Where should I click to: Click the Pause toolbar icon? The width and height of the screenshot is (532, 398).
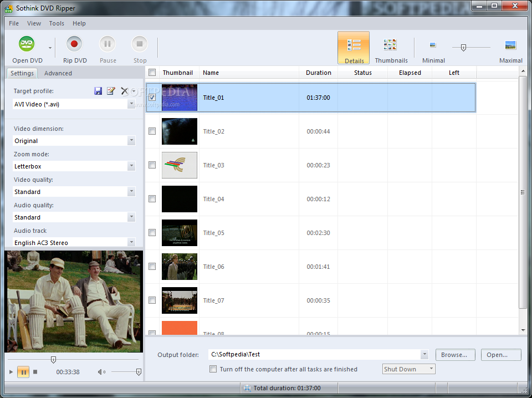[107, 44]
